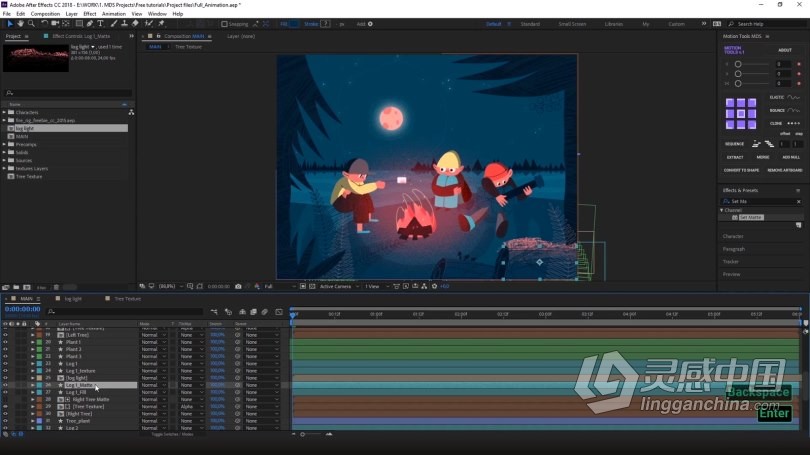Open the Composition menu
The height and width of the screenshot is (455, 810).
pyautogui.click(x=45, y=14)
